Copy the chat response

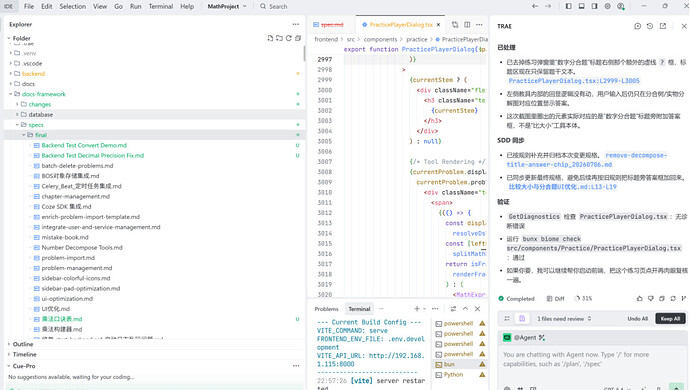(x=662, y=298)
